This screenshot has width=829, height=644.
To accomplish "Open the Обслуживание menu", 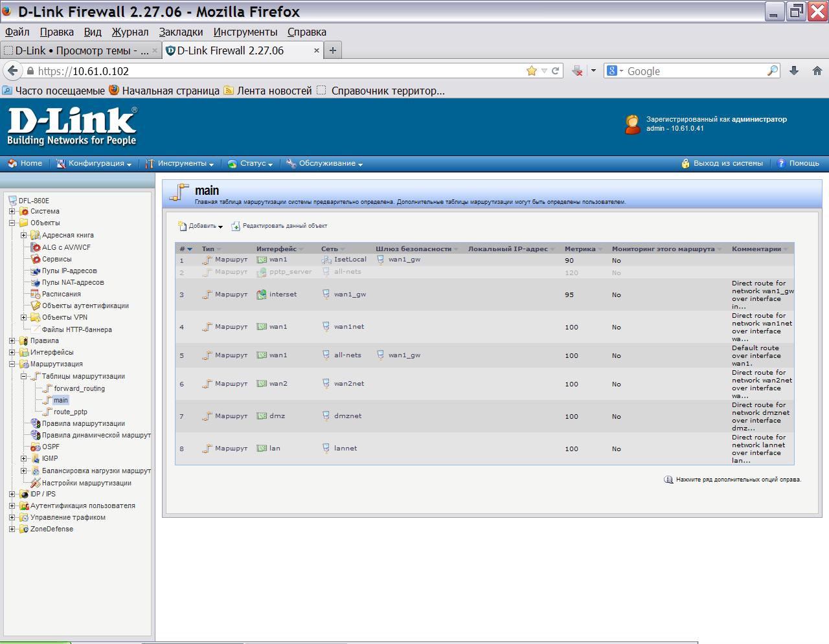I will [x=324, y=164].
